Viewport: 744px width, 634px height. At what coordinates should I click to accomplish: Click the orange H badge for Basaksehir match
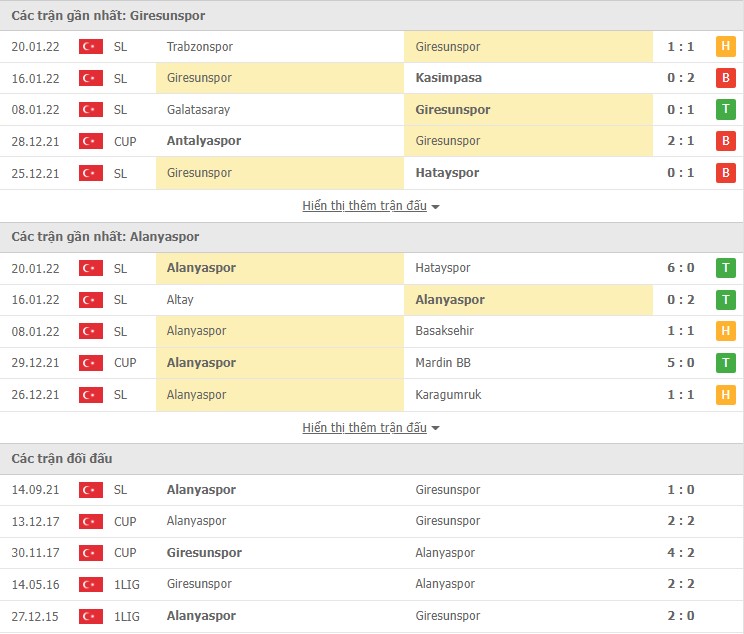pyautogui.click(x=725, y=331)
